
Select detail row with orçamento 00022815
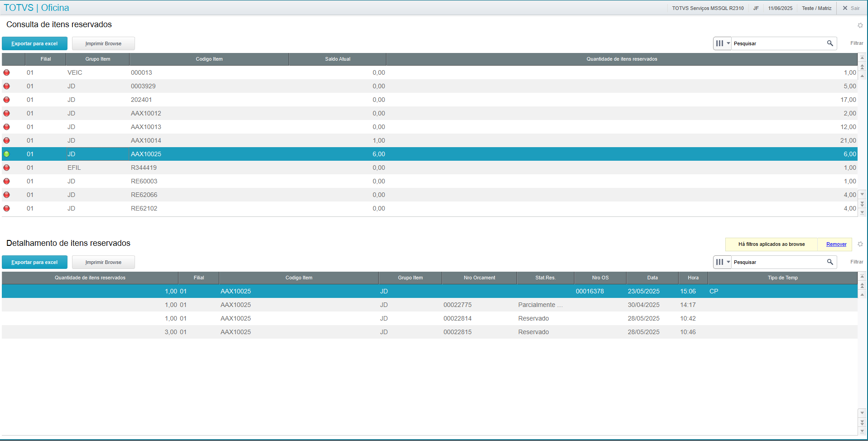[429, 332]
